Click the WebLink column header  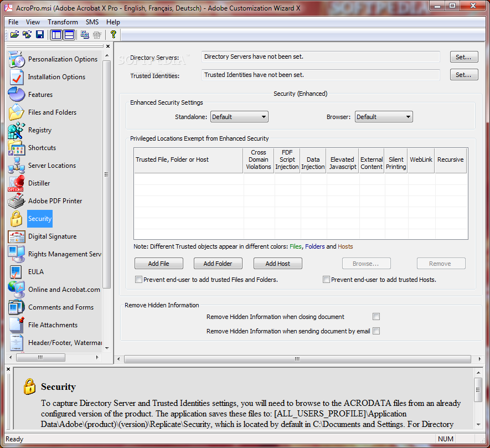(x=421, y=160)
